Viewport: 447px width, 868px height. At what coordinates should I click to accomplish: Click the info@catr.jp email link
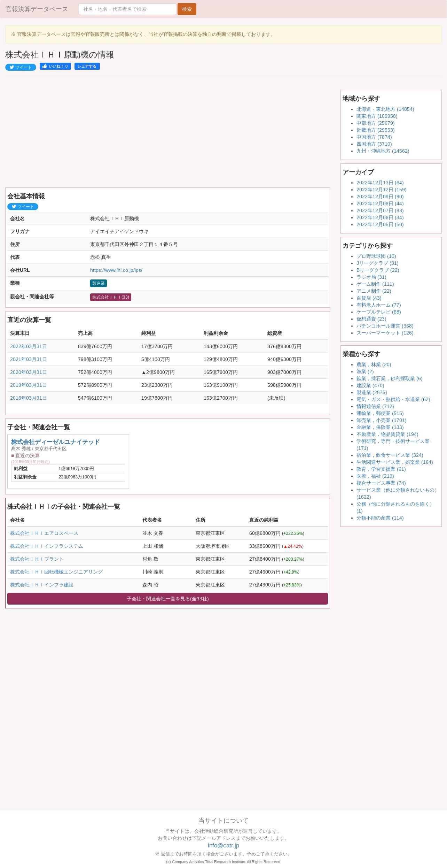(x=223, y=845)
